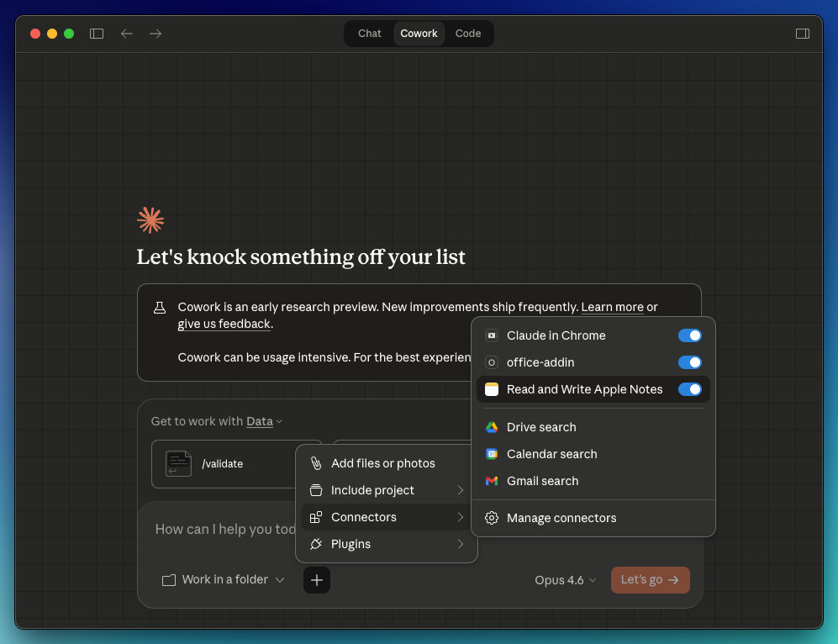Open the right side panel icon

click(802, 34)
